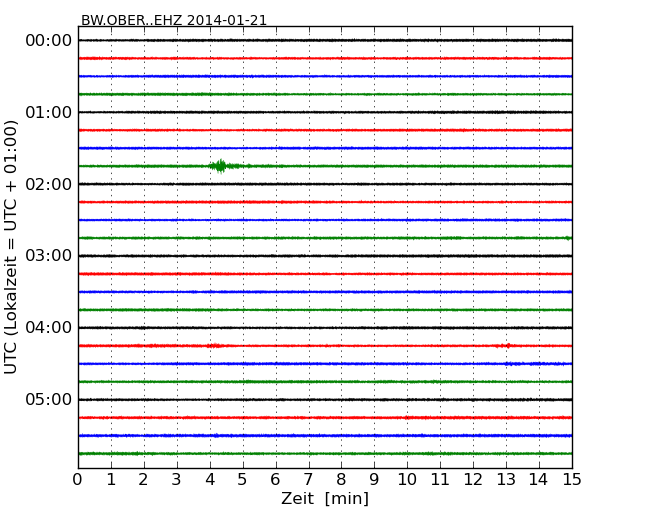Click the Zeit [min] axis label
650x520 pixels.
(x=325, y=498)
